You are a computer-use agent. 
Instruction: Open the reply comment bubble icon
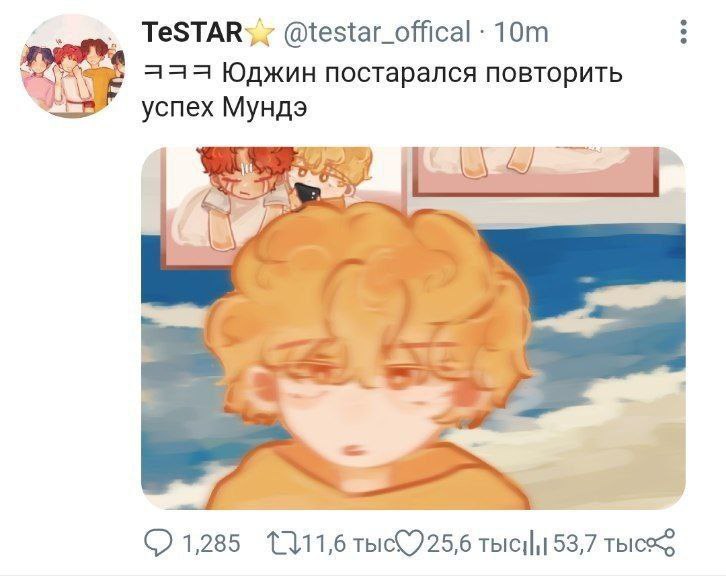tap(158, 543)
